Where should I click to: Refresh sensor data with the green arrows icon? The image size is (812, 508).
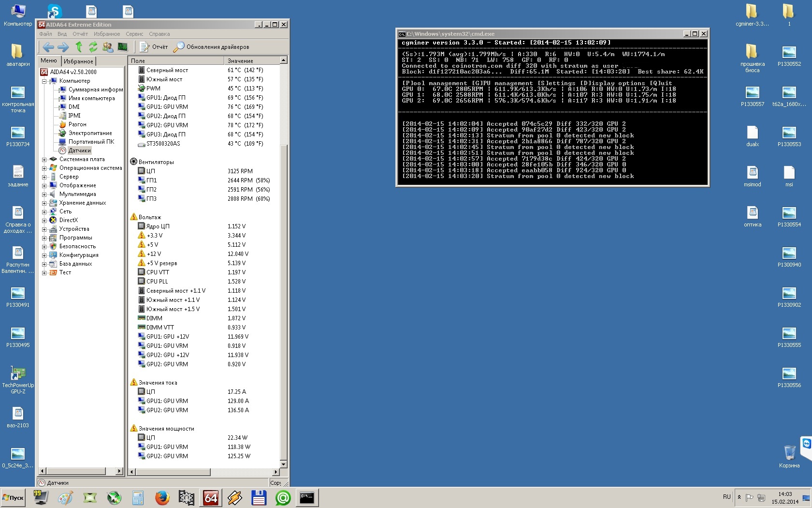[x=93, y=47]
